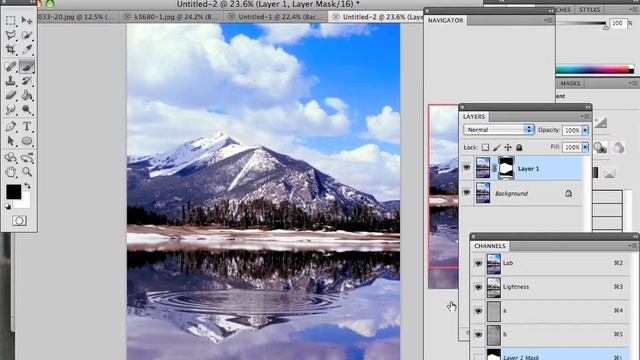
Task: Select the Eraser tool
Action: pos(11,96)
